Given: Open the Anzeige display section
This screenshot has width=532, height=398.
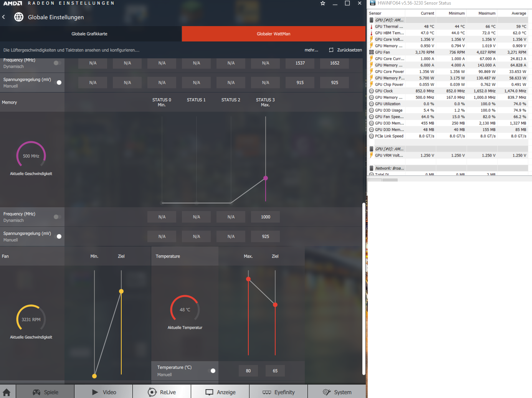Looking at the screenshot, I should pyautogui.click(x=220, y=392).
